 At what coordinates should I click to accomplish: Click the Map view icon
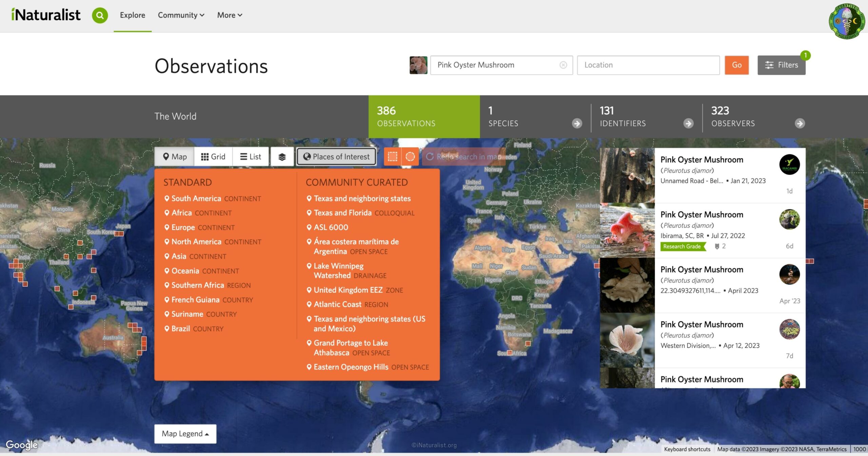174,156
